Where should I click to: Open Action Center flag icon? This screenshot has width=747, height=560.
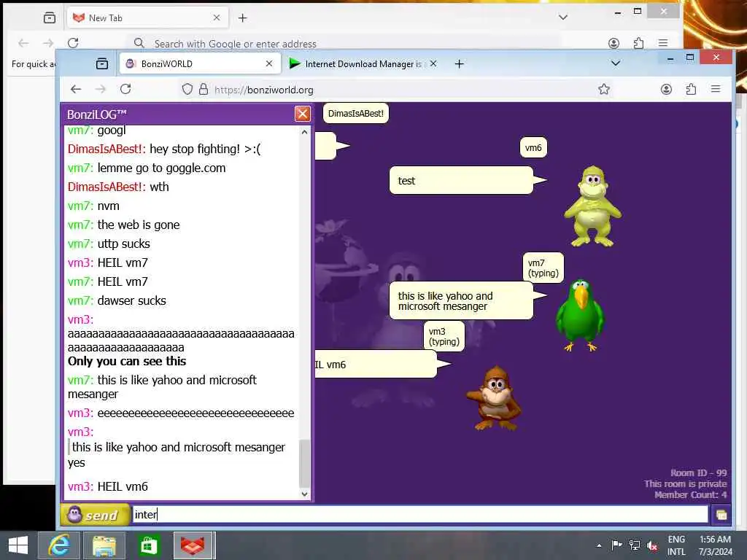[616, 545]
